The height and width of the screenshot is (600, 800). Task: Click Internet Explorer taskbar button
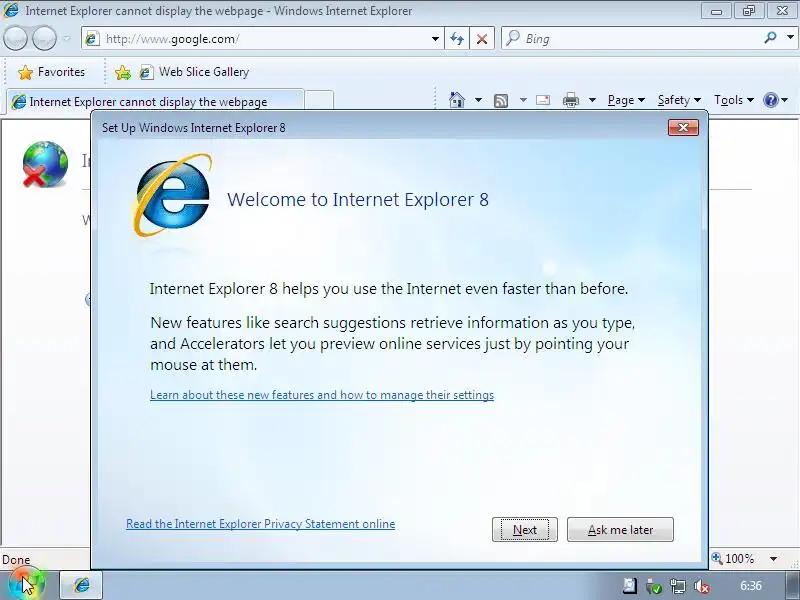(82, 585)
